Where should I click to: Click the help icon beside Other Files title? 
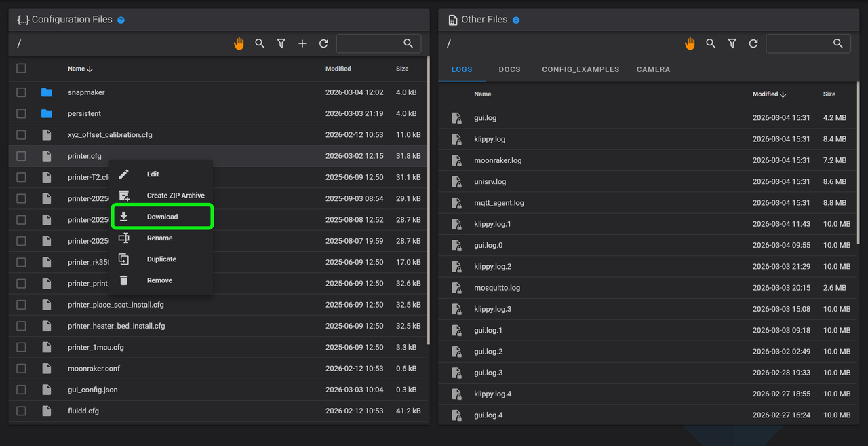516,20
